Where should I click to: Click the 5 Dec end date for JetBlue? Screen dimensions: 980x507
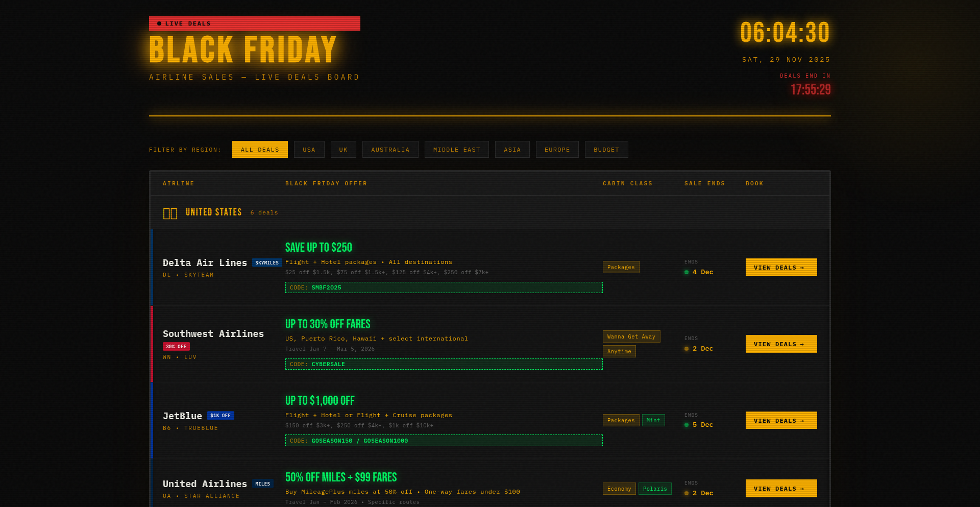703,425
